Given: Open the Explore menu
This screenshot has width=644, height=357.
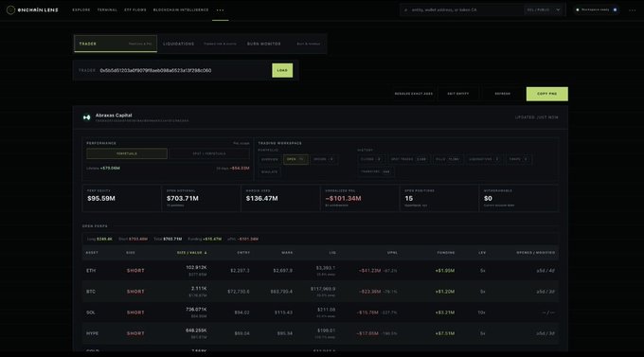Looking at the screenshot, I should point(81,9).
